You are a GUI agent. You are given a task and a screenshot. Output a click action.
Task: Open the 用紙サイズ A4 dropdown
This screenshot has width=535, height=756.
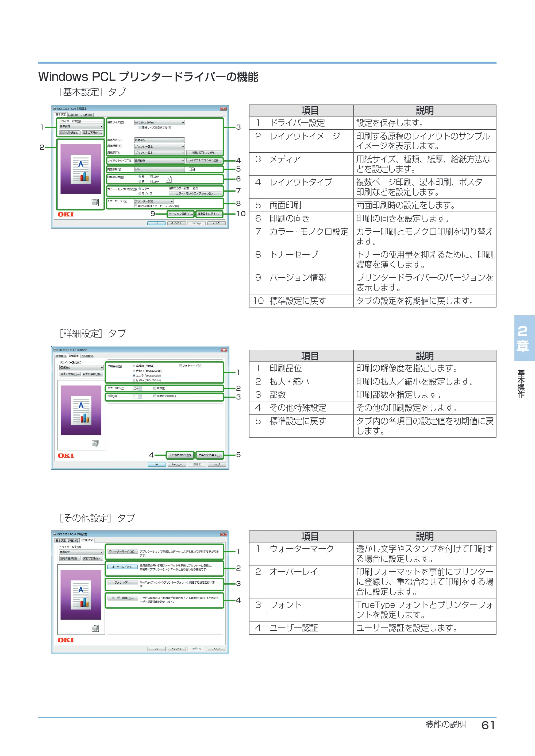(159, 122)
